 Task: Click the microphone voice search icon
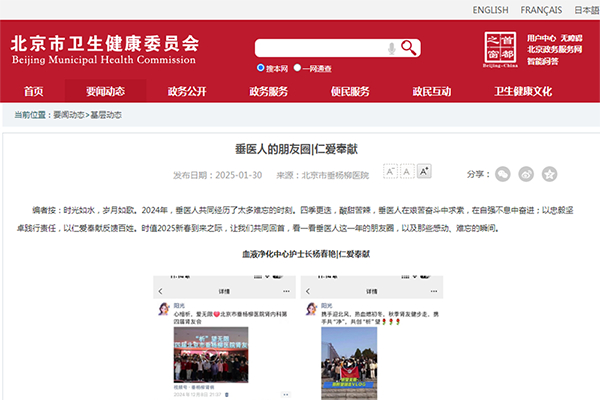coord(390,48)
